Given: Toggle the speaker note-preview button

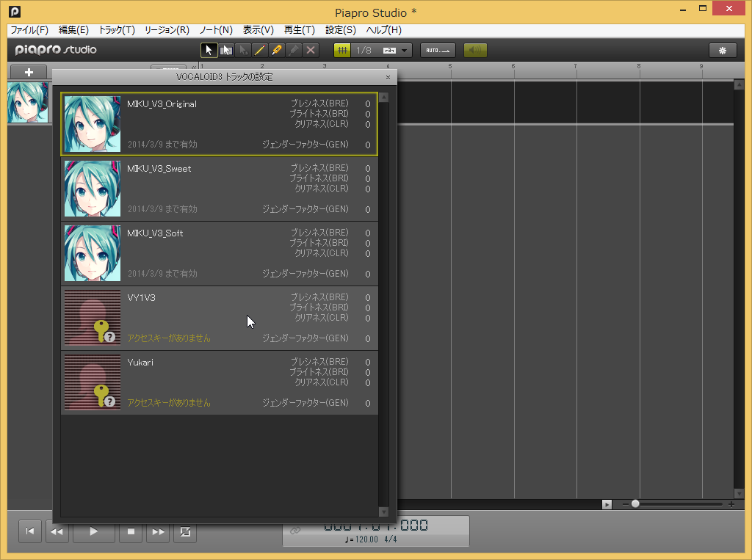Looking at the screenshot, I should coord(475,50).
